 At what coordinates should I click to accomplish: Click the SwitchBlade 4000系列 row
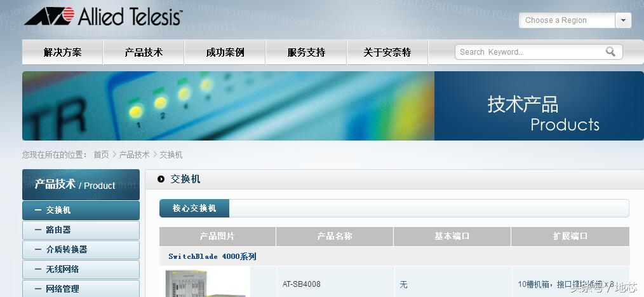click(394, 256)
